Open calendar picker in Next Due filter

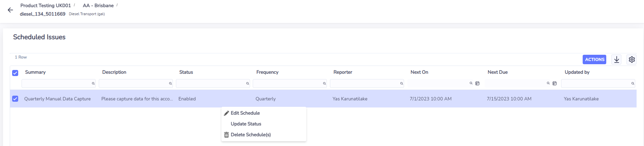(x=554, y=83)
